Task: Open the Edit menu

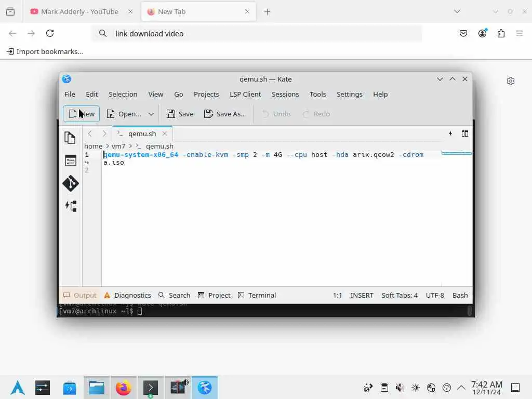Action: (x=91, y=95)
